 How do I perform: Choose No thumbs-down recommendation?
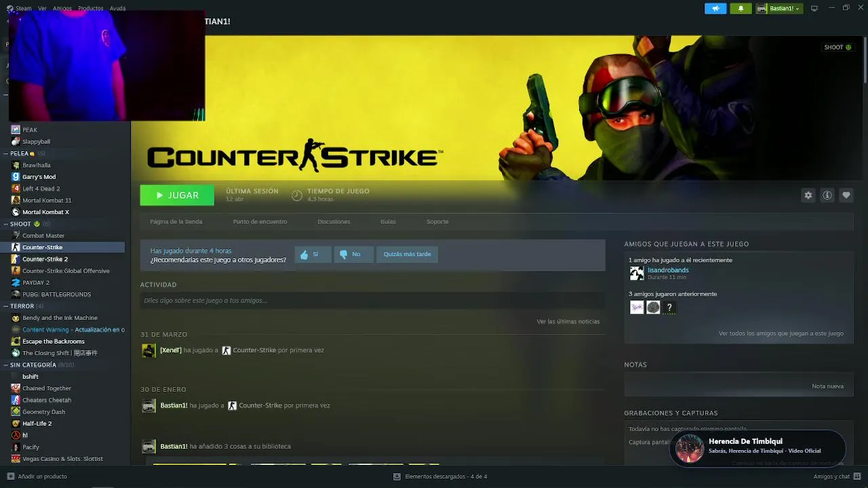[353, 254]
